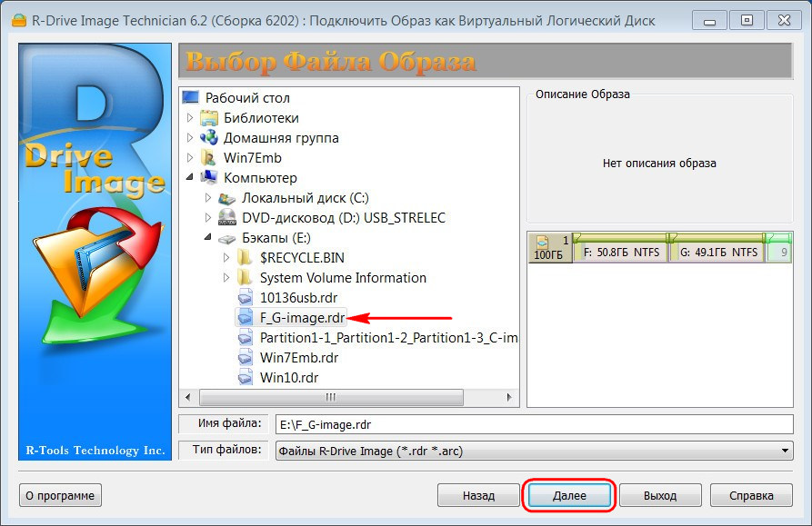
Task: Click the $RECYCLE.BIN folder icon
Action: pyautogui.click(x=245, y=258)
